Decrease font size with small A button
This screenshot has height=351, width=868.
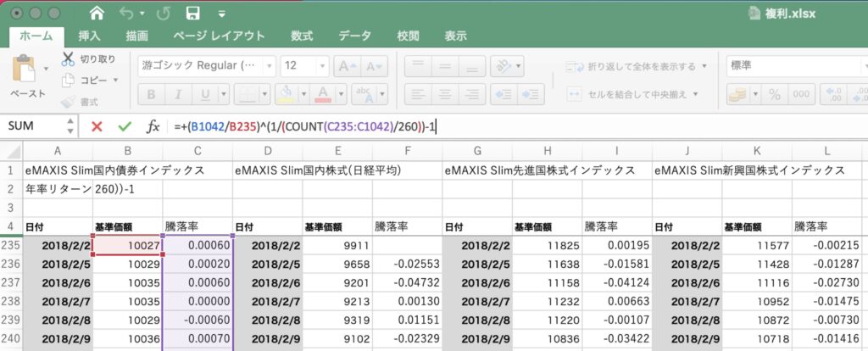point(376,66)
